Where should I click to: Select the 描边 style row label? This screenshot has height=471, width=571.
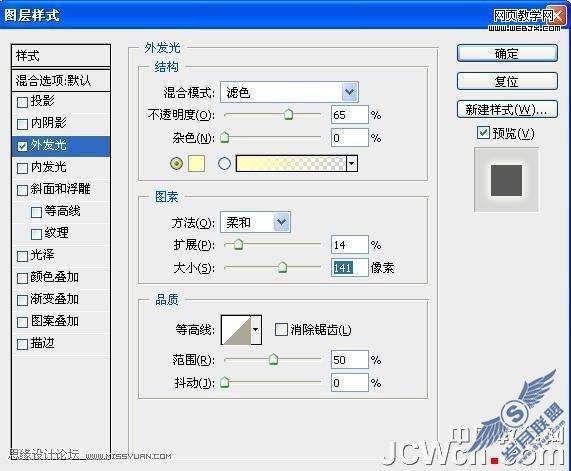point(42,343)
